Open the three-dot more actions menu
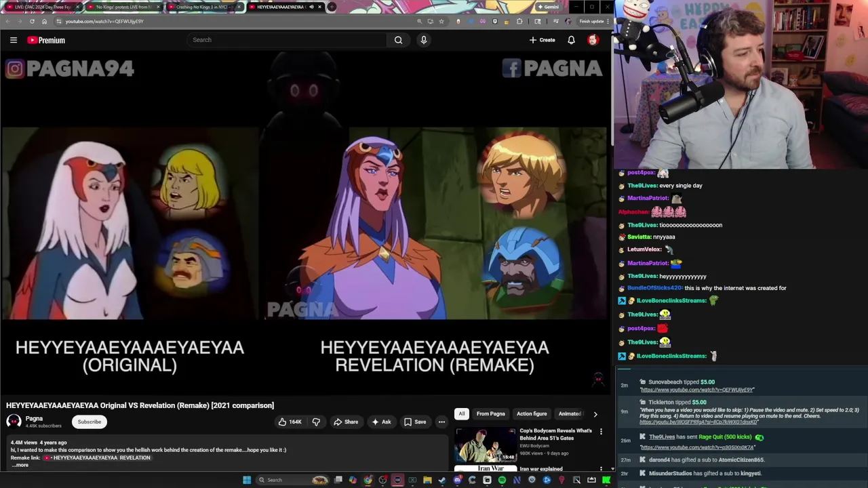Viewport: 868px width, 488px height. (441, 422)
